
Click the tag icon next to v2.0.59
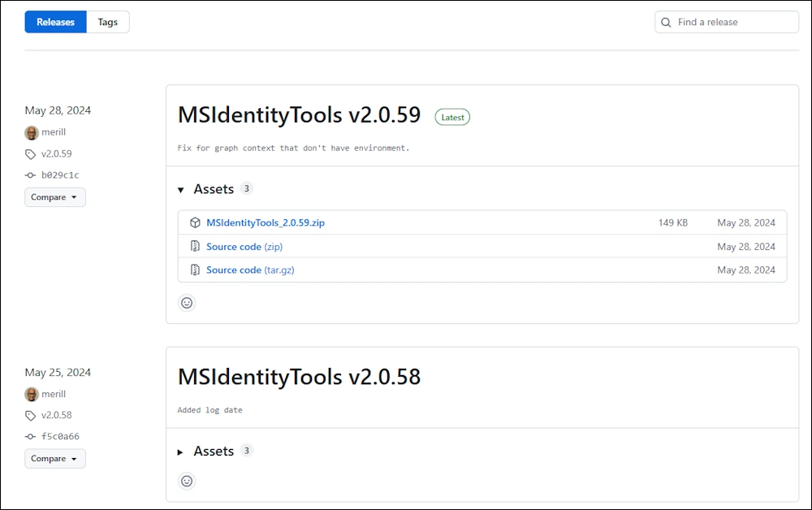click(31, 154)
